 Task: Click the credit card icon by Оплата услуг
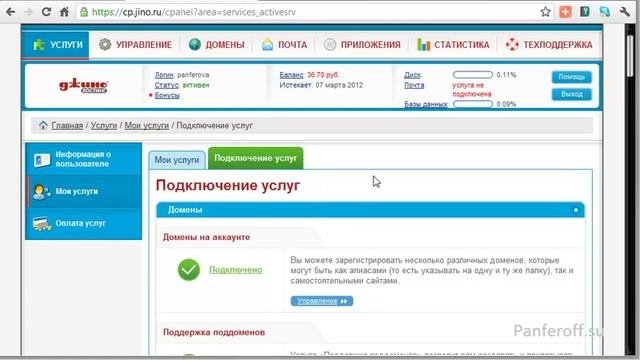pyautogui.click(x=42, y=224)
